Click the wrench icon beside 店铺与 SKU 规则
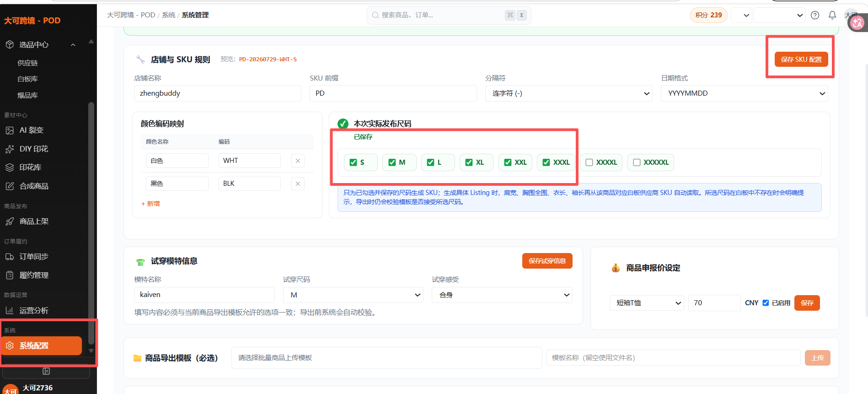The width and height of the screenshot is (868, 394). (140, 59)
